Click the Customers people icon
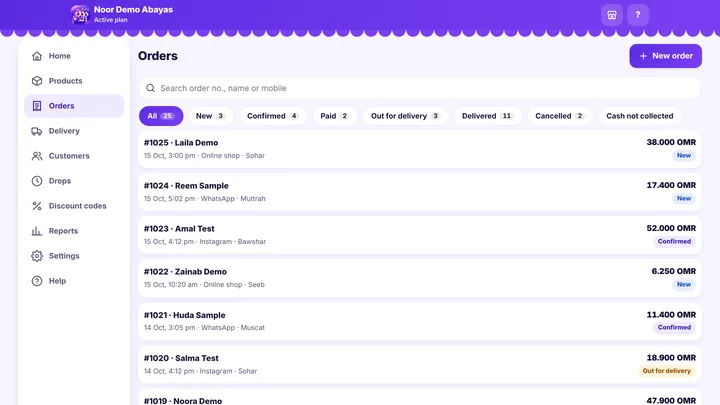This screenshot has height=405, width=720. tap(37, 156)
